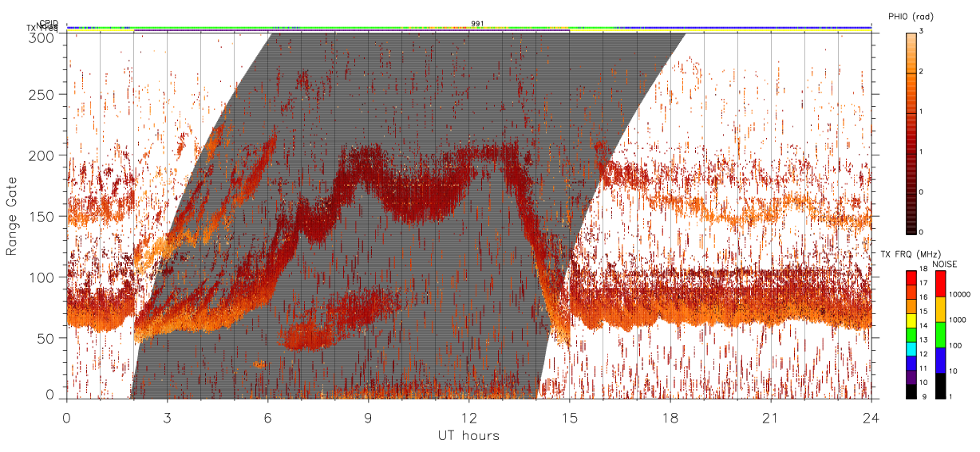This screenshot has width=980, height=452.
Task: Select the purple TX FRQ colorbar segment
Action: click(x=911, y=377)
